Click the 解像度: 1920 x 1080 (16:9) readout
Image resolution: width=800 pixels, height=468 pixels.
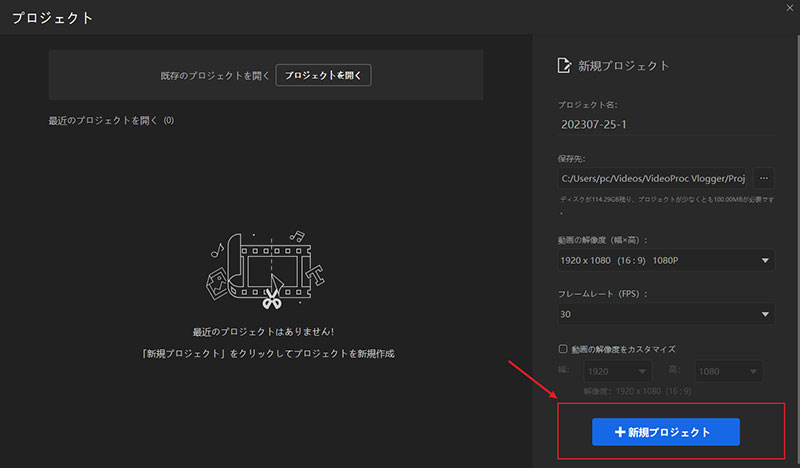pos(637,391)
